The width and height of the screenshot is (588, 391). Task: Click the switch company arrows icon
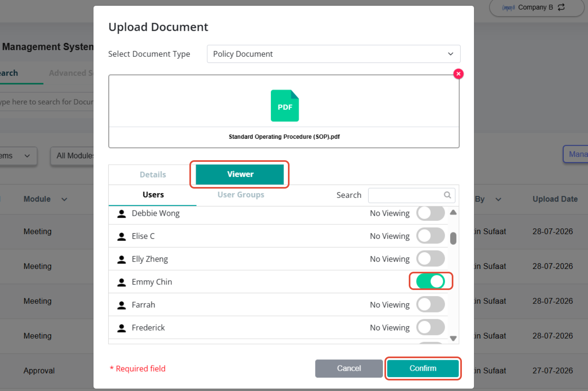(x=561, y=7)
